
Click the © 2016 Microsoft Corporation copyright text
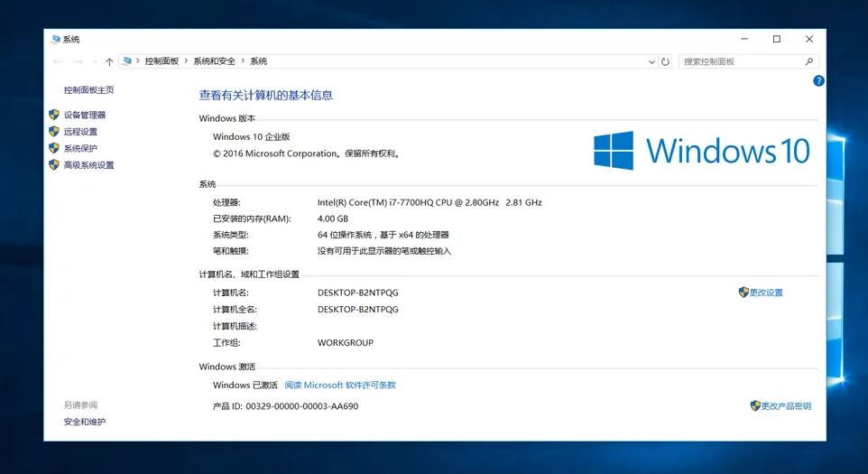click(x=307, y=153)
